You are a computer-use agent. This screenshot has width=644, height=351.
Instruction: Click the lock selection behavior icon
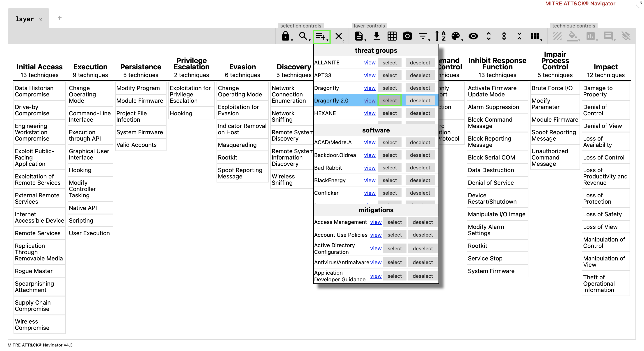[x=285, y=36]
